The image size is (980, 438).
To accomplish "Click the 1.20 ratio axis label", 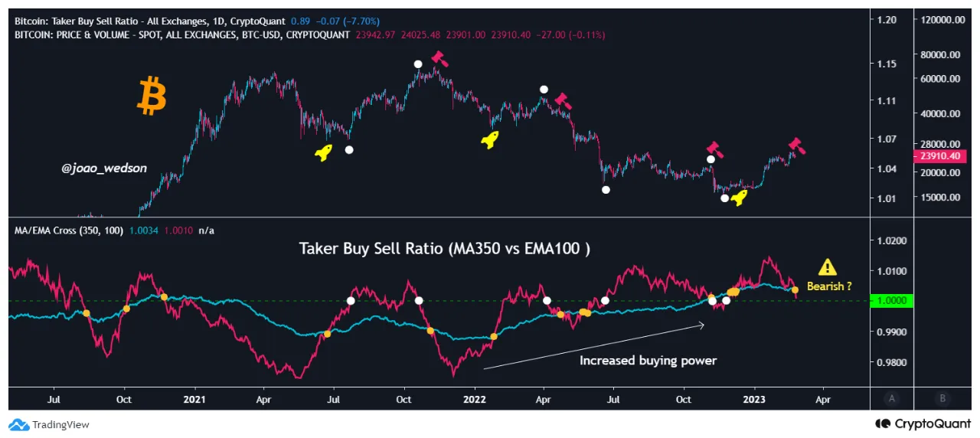I will point(887,21).
